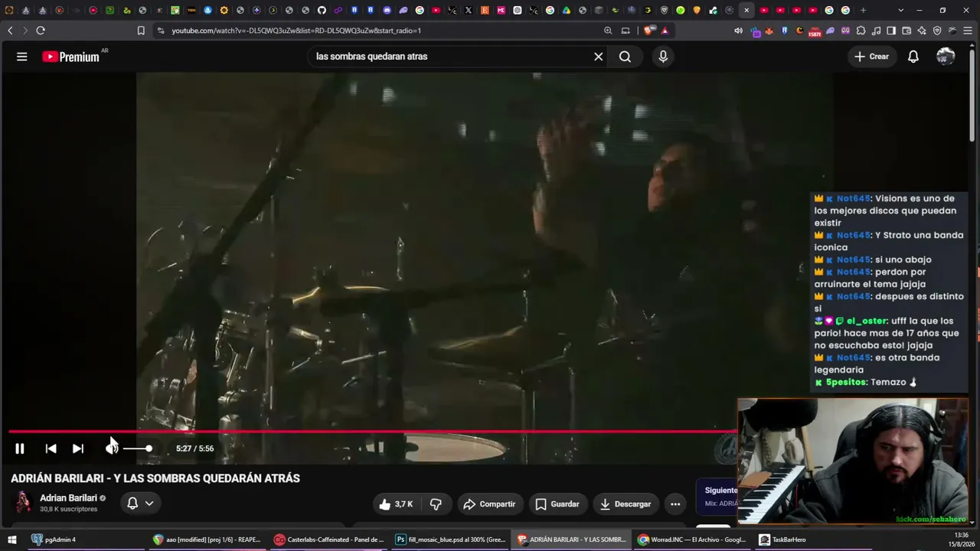Switch to the Google Drive tab
The height and width of the screenshot is (551, 980).
pyautogui.click(x=567, y=10)
